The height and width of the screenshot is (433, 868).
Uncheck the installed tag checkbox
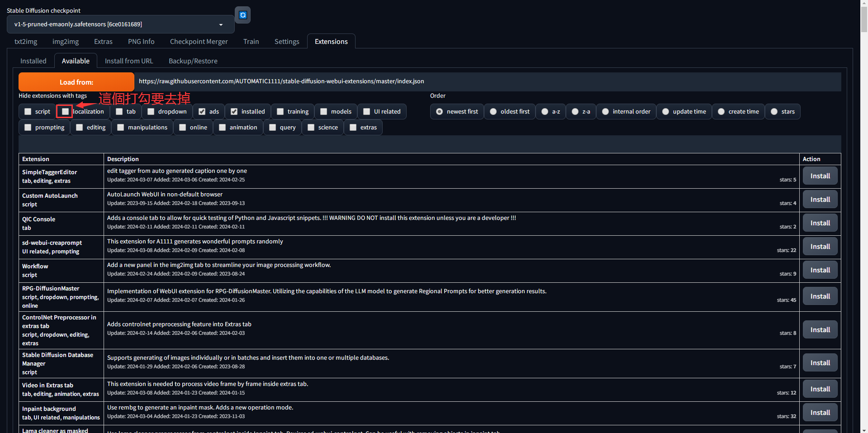pos(234,111)
